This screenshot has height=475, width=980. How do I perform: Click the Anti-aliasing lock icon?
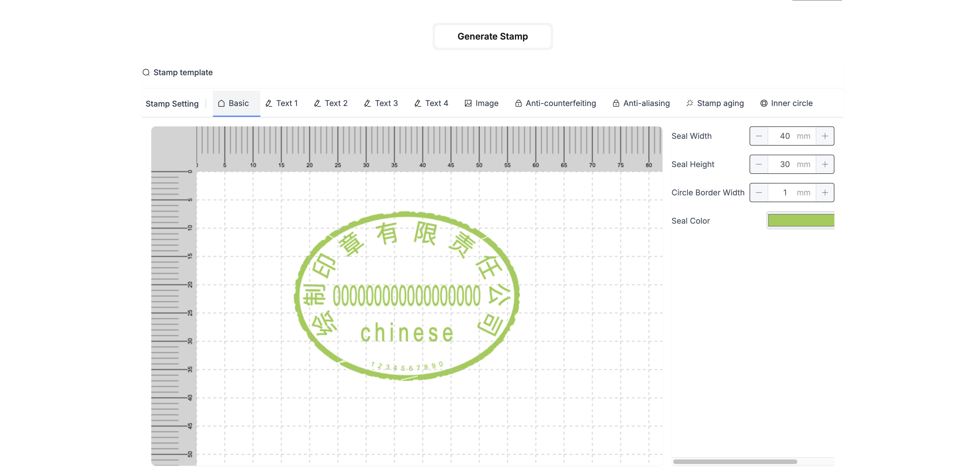click(x=616, y=103)
